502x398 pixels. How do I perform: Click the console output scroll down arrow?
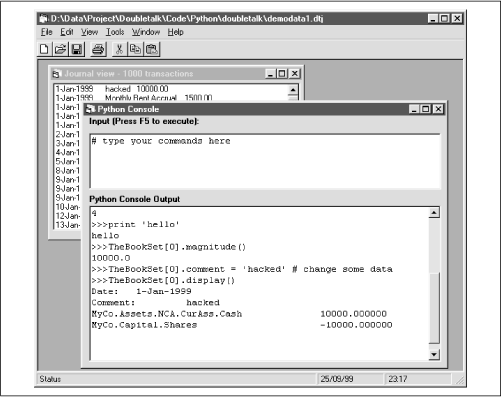(x=434, y=354)
